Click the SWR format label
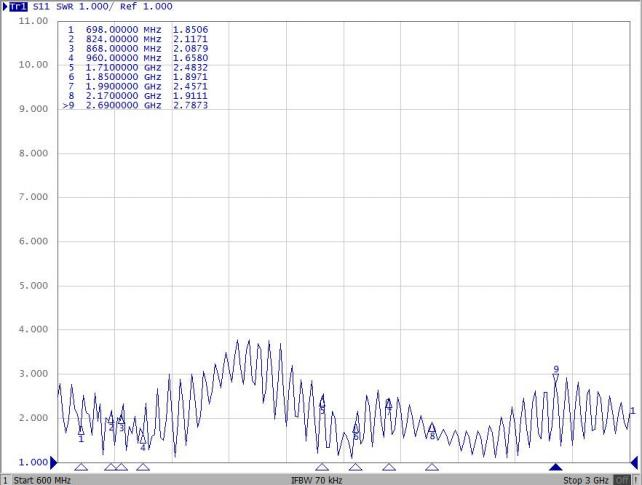The image size is (642, 485). 65,7
